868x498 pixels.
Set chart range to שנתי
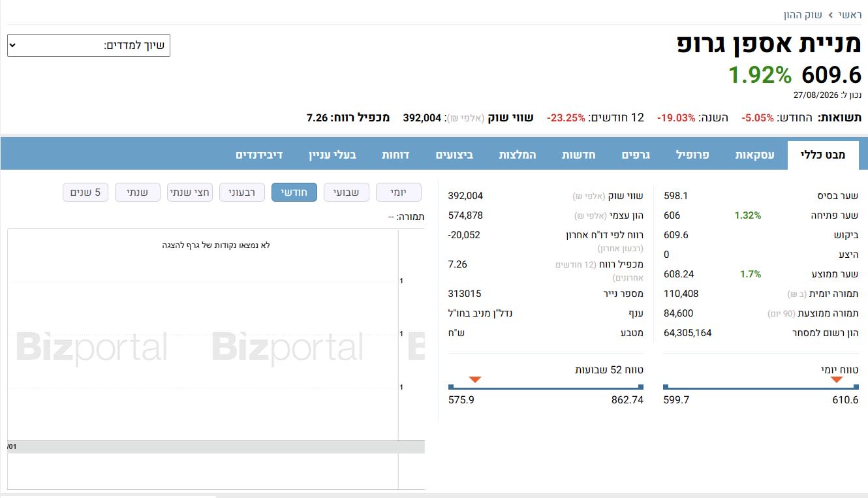tap(138, 193)
